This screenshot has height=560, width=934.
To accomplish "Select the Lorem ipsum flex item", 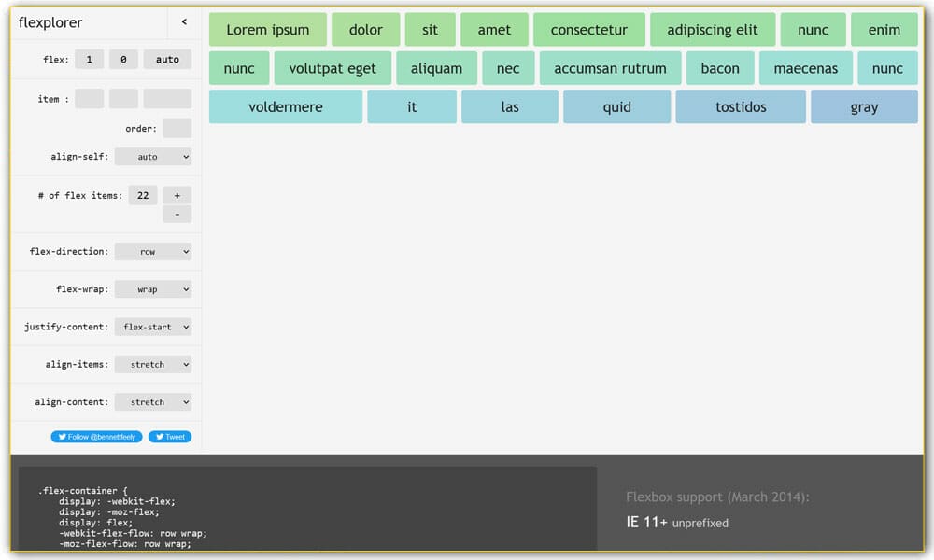I will point(268,30).
